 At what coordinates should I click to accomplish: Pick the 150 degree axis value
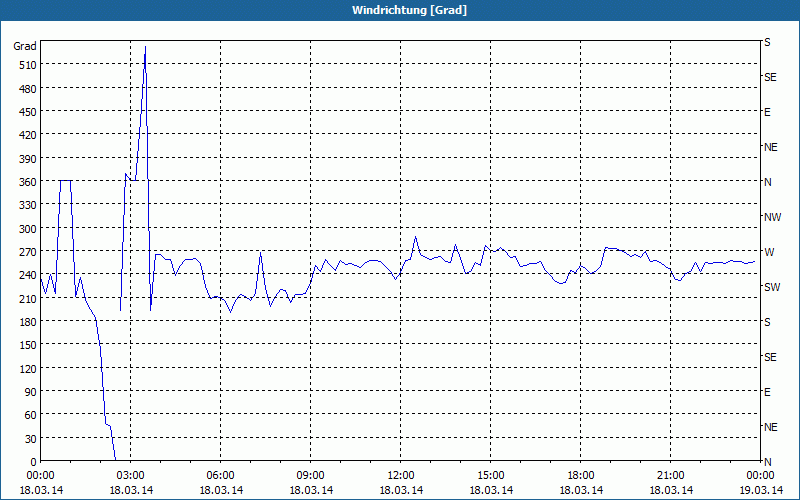click(28, 345)
